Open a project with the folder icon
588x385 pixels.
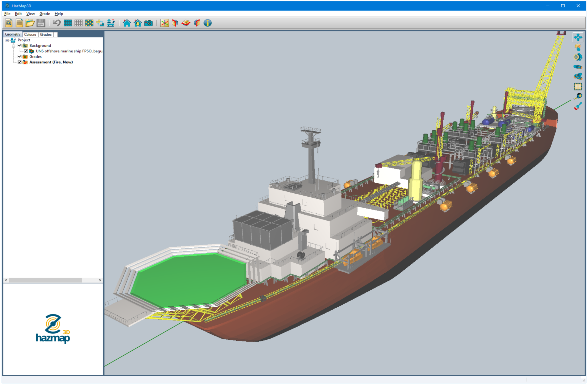[x=30, y=23]
